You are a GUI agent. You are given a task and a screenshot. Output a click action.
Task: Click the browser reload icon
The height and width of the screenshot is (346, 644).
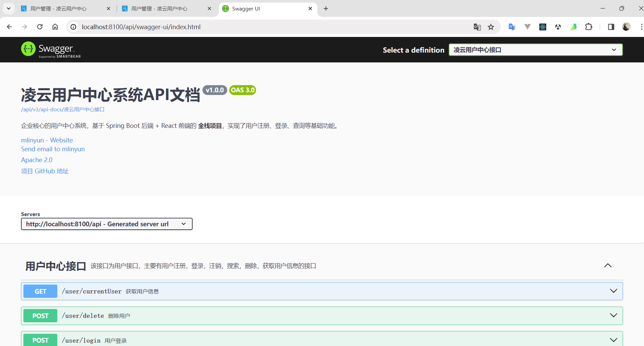pos(40,27)
